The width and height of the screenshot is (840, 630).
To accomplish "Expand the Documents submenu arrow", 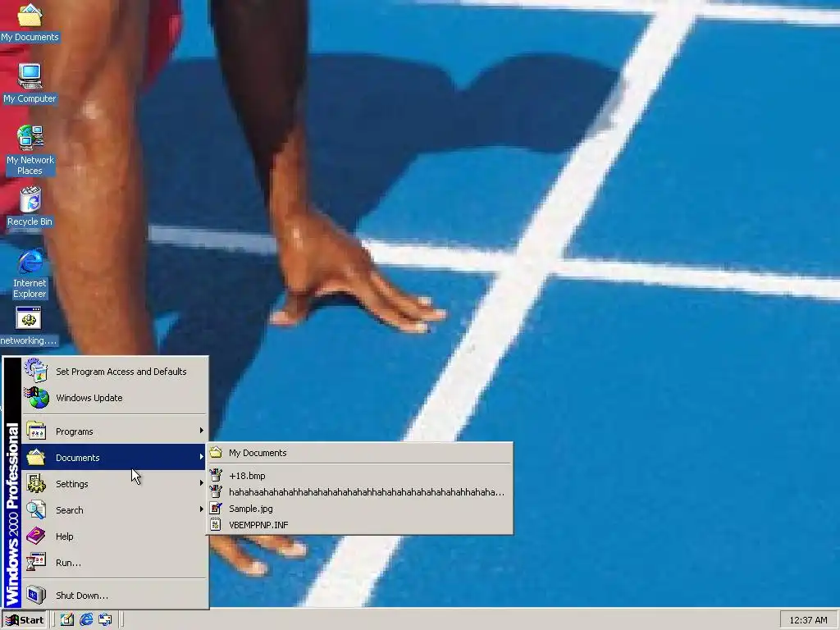I will tap(202, 457).
